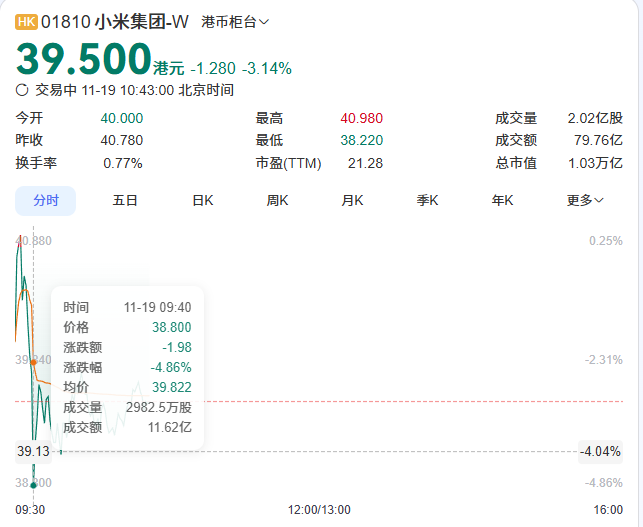Image resolution: width=643 pixels, height=527 pixels.
Task: Click the stock title 01810 小米集团-W
Action: [115, 22]
